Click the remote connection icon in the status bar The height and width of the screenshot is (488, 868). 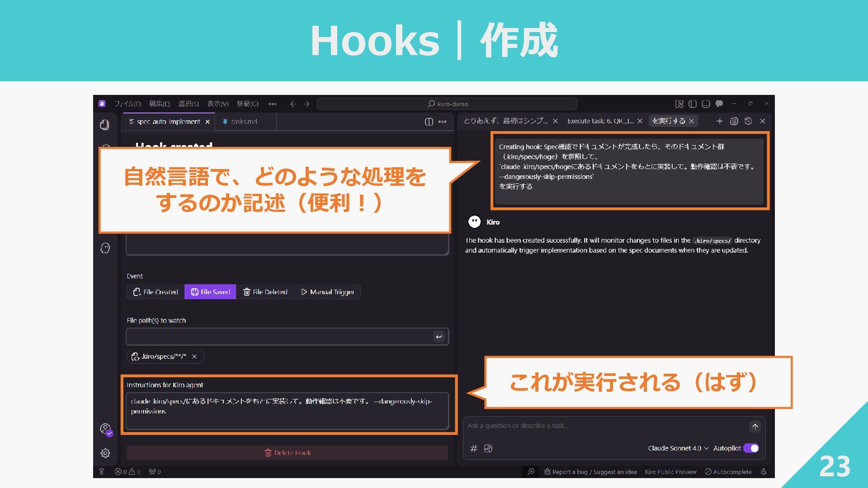102,472
